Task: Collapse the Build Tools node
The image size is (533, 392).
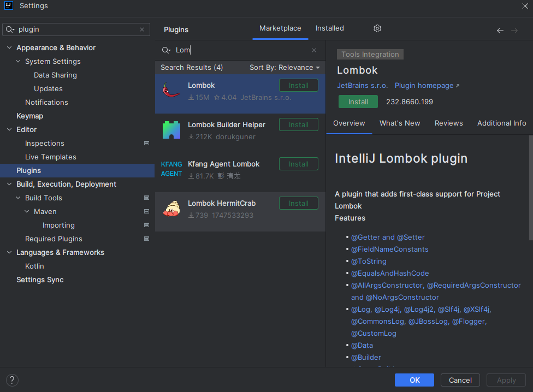Action: 18,198
